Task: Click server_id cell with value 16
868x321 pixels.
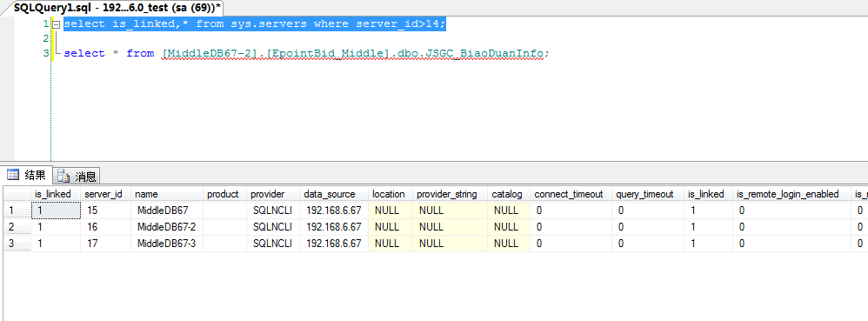Action: [x=105, y=227]
